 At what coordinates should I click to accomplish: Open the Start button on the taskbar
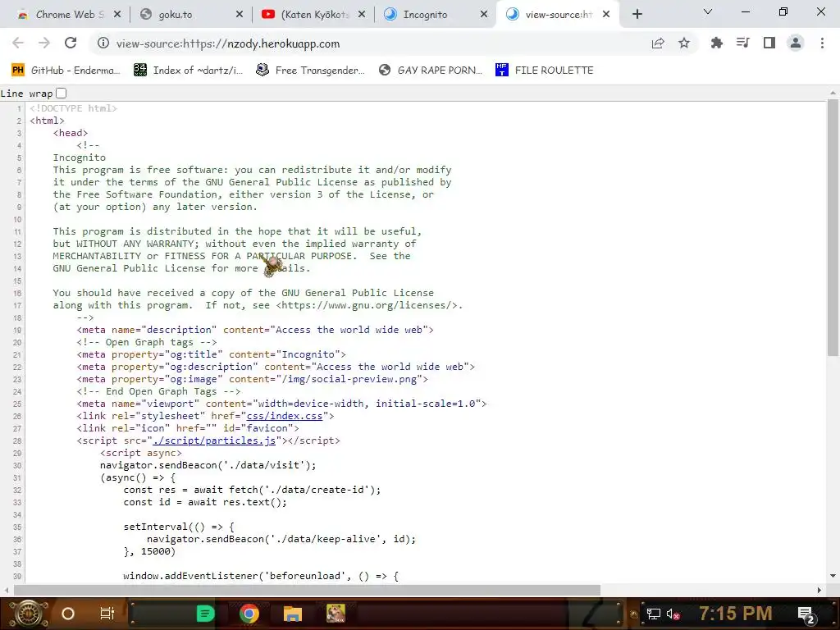pyautogui.click(x=28, y=614)
